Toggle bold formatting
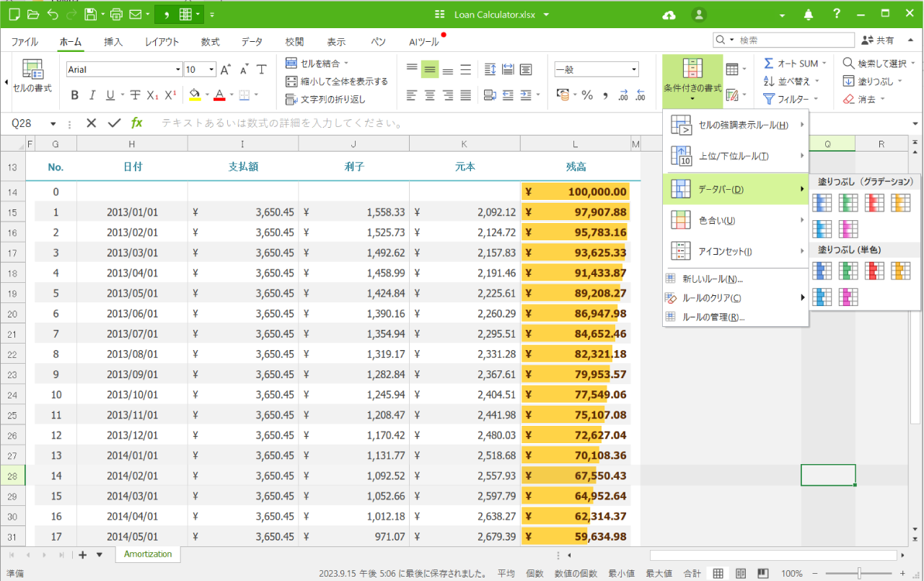The image size is (924, 581). 74,95
